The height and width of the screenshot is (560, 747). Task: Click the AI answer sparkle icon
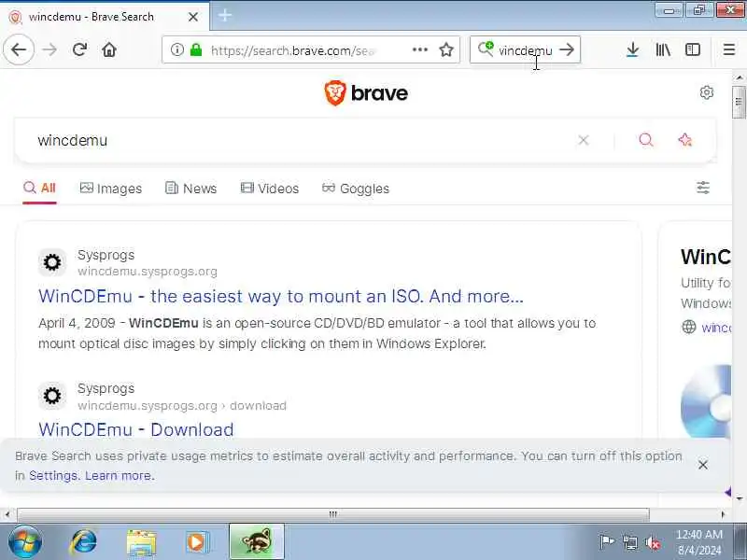coord(685,139)
